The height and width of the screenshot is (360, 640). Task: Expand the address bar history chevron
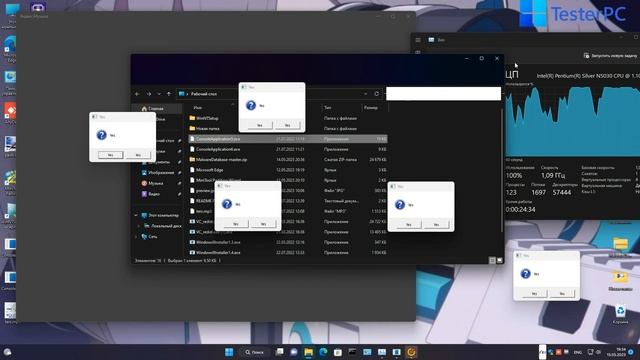[x=365, y=94]
